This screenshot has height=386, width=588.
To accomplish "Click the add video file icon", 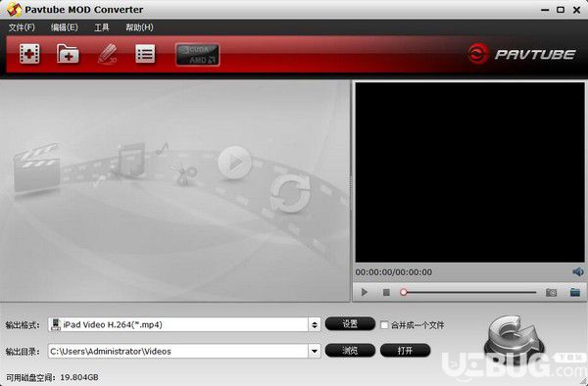I will [x=29, y=54].
